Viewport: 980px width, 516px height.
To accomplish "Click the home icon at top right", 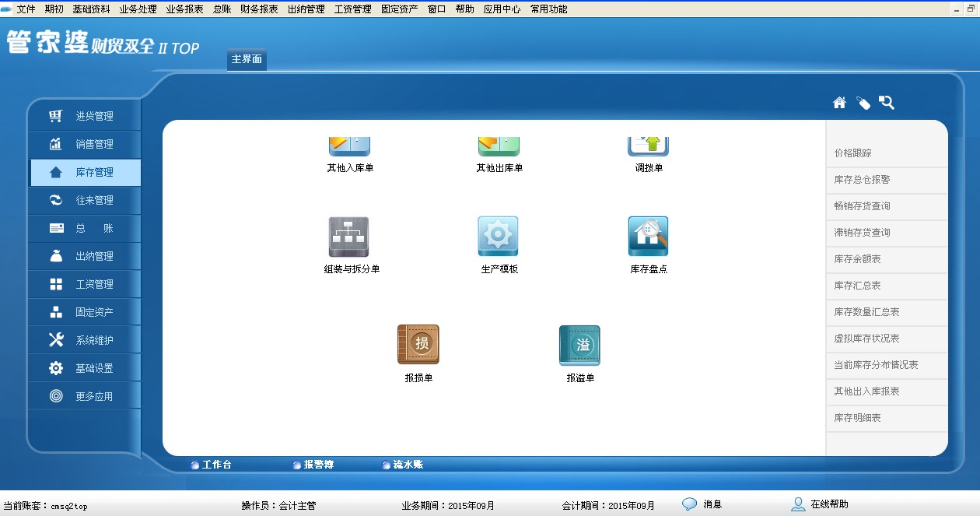I will 839,103.
